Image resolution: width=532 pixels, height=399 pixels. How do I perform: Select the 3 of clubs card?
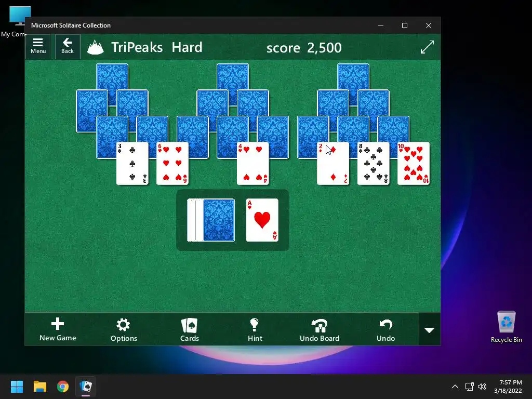point(132,164)
